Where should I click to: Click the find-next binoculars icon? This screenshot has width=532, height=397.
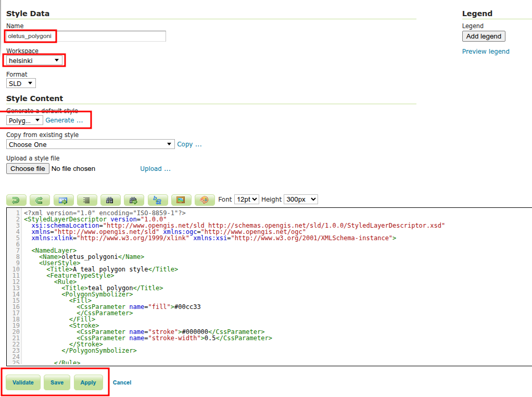134,200
